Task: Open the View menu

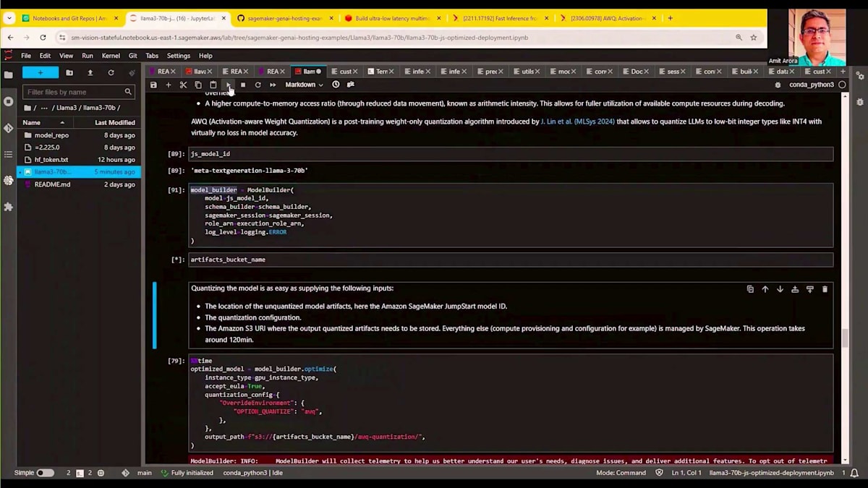Action: tap(66, 56)
